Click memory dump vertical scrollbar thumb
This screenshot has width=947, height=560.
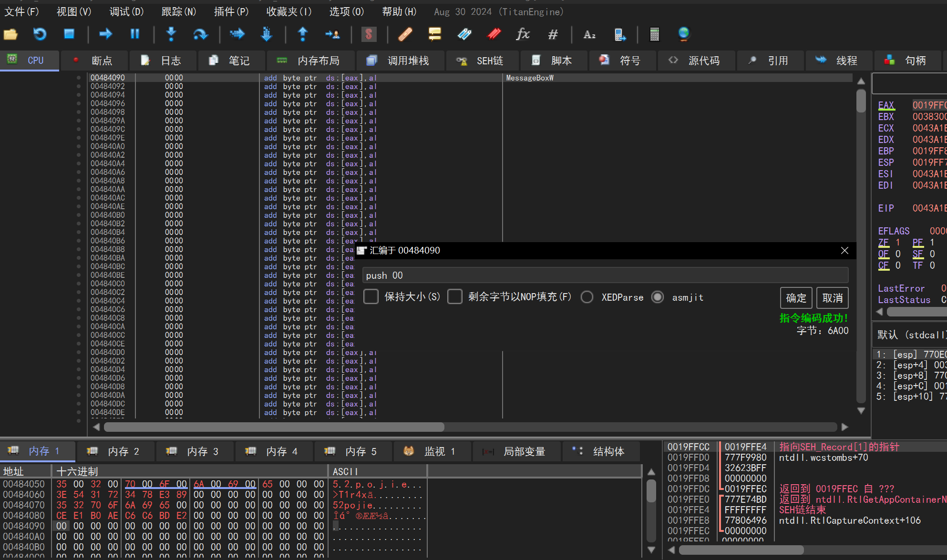651,491
